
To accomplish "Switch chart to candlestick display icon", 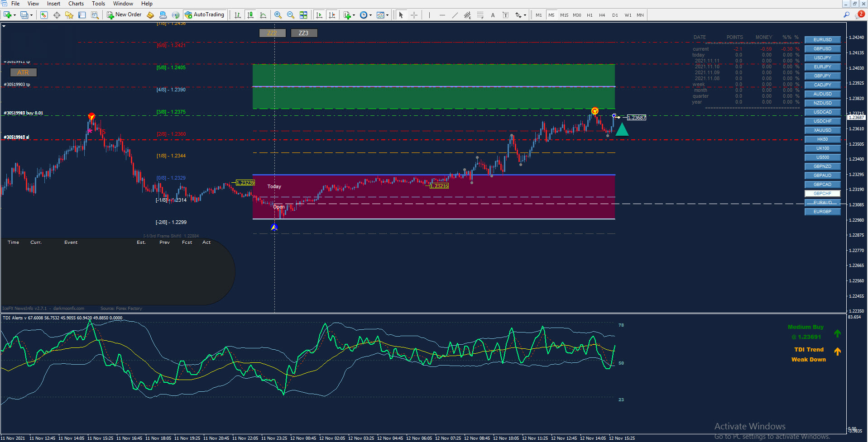I will coord(250,15).
